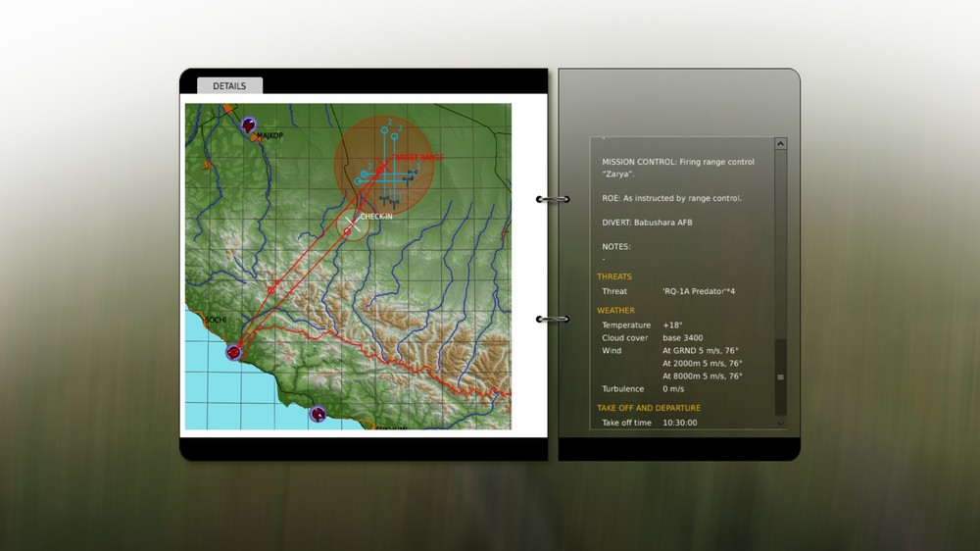Click the Take off time value "10:30:00"
The height and width of the screenshot is (551, 980).
point(680,423)
